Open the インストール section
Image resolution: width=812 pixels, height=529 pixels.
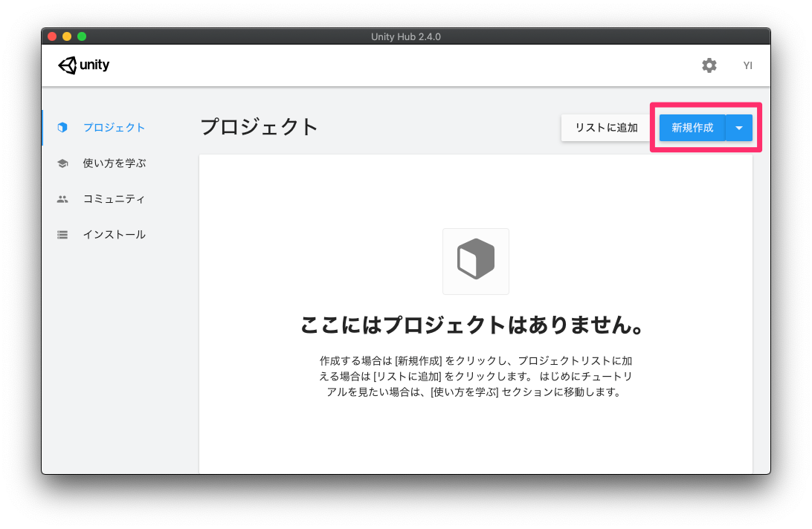point(114,235)
